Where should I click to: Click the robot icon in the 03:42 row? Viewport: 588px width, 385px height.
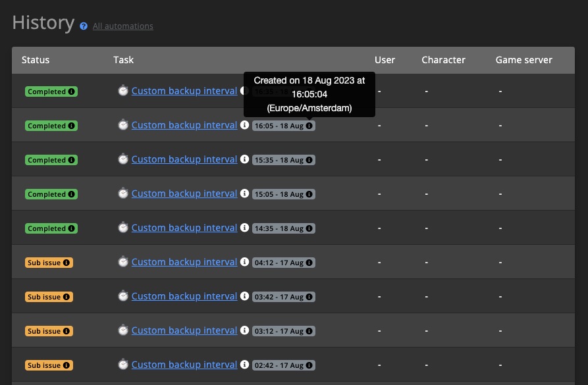123,296
